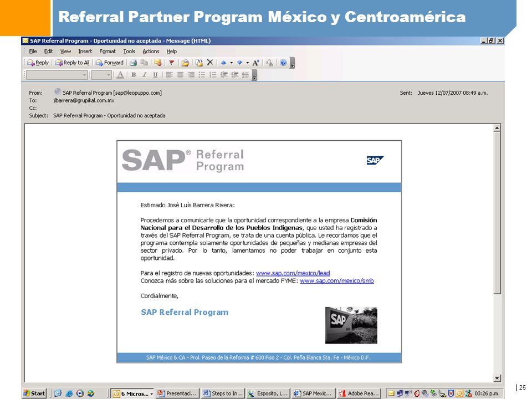532x399 pixels.
Task: Click the Create Rule envelope icon
Action: coord(185,63)
